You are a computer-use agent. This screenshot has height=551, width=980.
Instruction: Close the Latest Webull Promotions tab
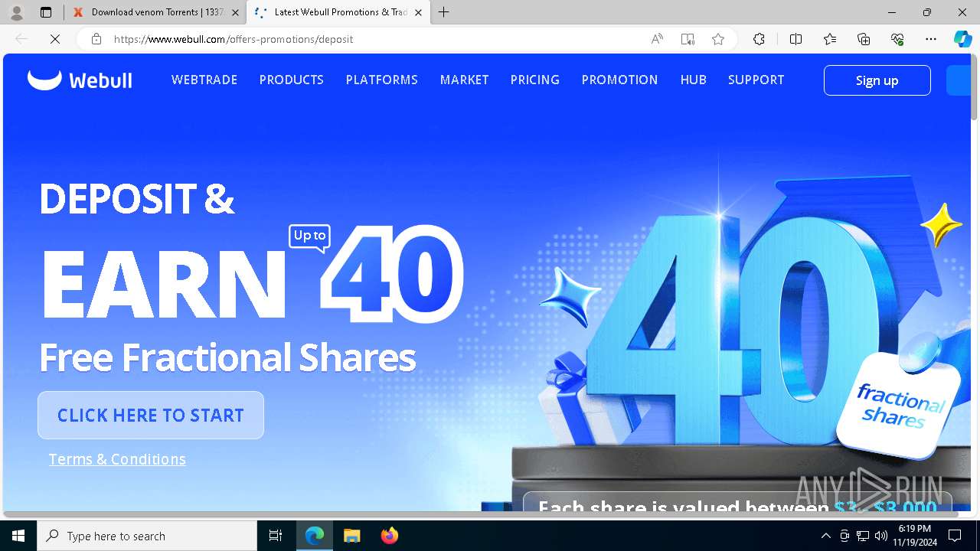(419, 12)
